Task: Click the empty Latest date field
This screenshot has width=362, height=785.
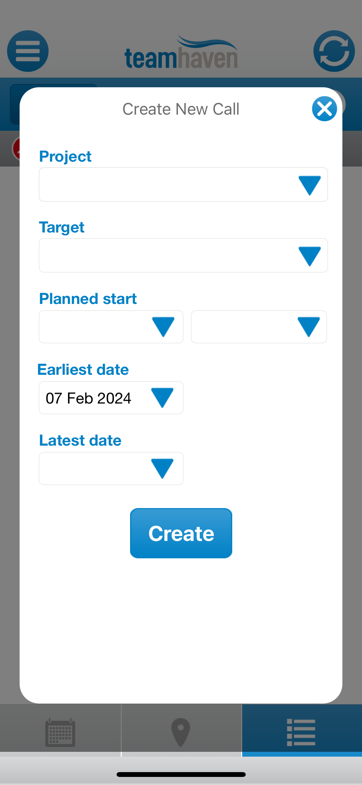Action: tap(111, 469)
